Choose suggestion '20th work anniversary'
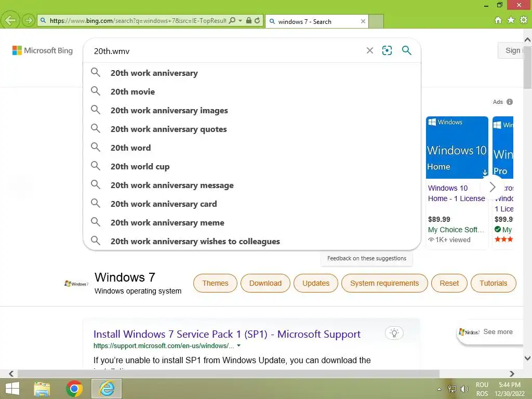Image resolution: width=532 pixels, height=399 pixels. click(x=252, y=73)
